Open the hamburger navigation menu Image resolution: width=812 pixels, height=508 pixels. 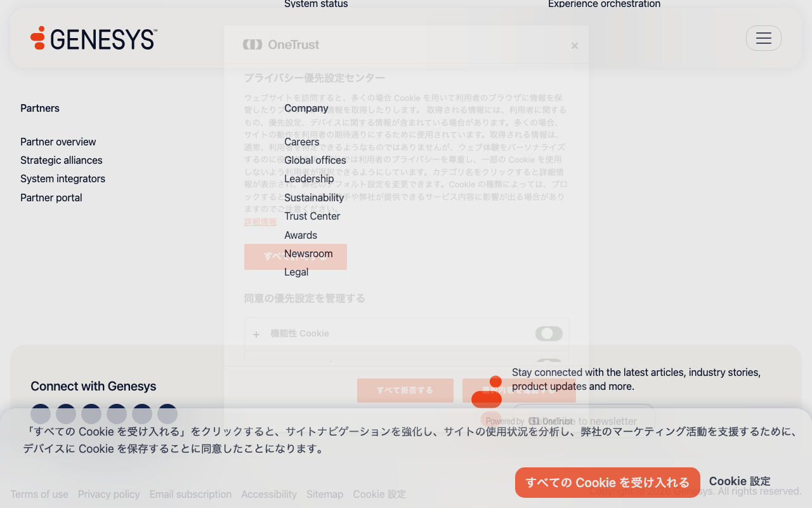tap(764, 38)
